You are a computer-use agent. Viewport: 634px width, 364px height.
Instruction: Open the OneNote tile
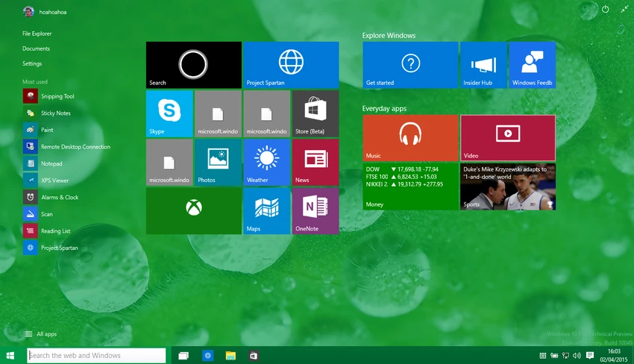[x=316, y=210]
